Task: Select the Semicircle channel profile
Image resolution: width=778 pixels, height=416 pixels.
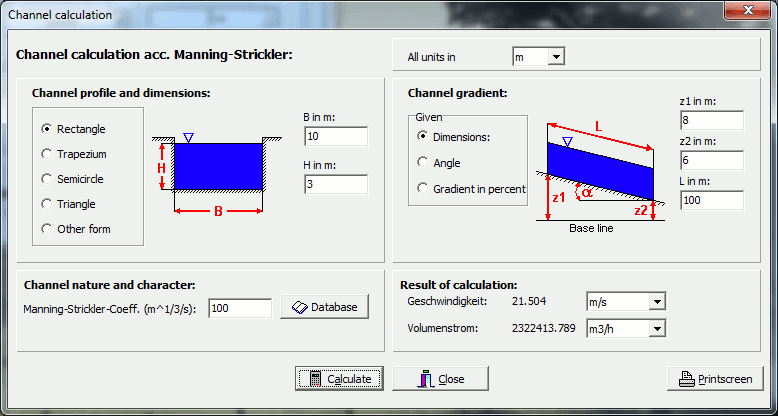Action: [x=46, y=179]
